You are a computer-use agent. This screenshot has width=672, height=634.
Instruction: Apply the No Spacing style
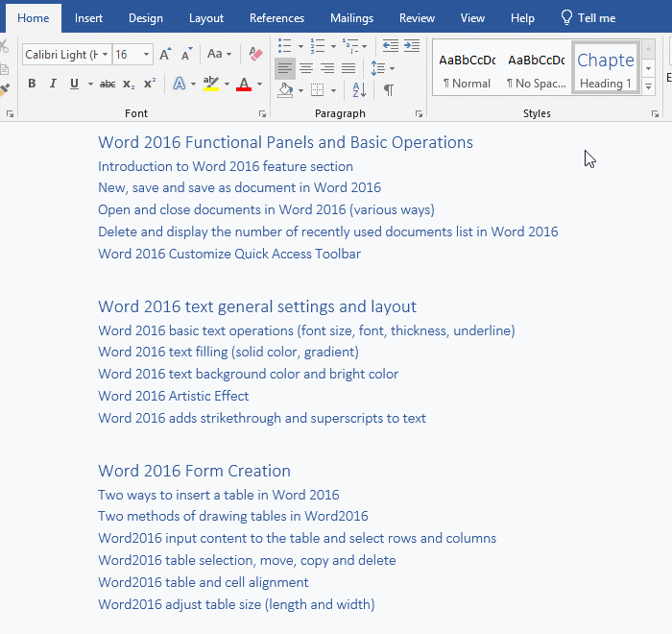click(x=536, y=68)
